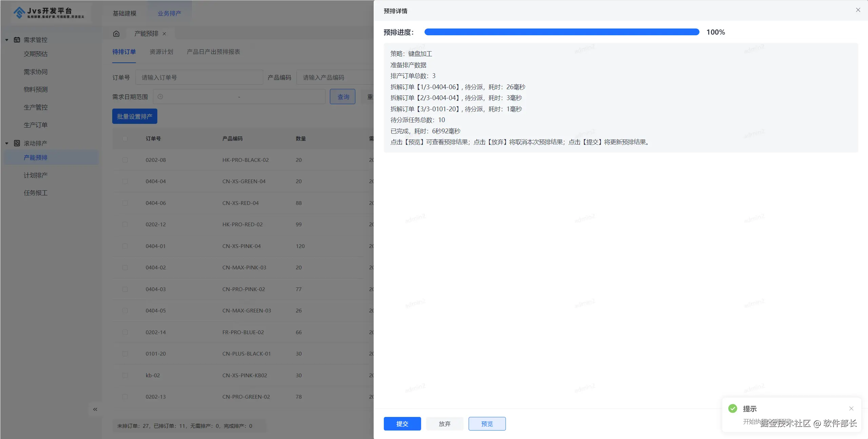Close the 产能预排 tab with its X icon
The width and height of the screenshot is (868, 439).
pyautogui.click(x=164, y=34)
